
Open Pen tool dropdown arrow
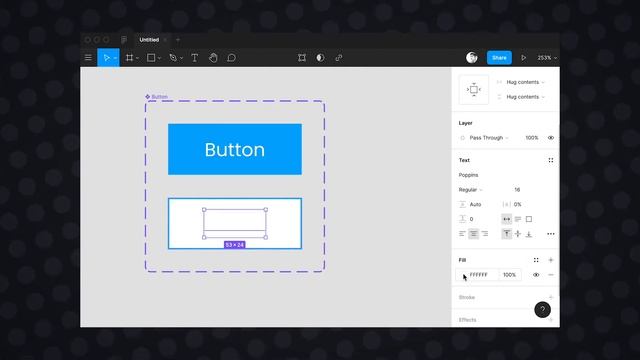tap(181, 58)
